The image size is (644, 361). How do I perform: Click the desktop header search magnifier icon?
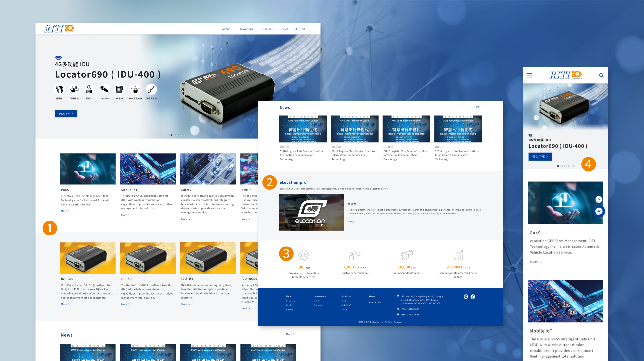(296, 29)
